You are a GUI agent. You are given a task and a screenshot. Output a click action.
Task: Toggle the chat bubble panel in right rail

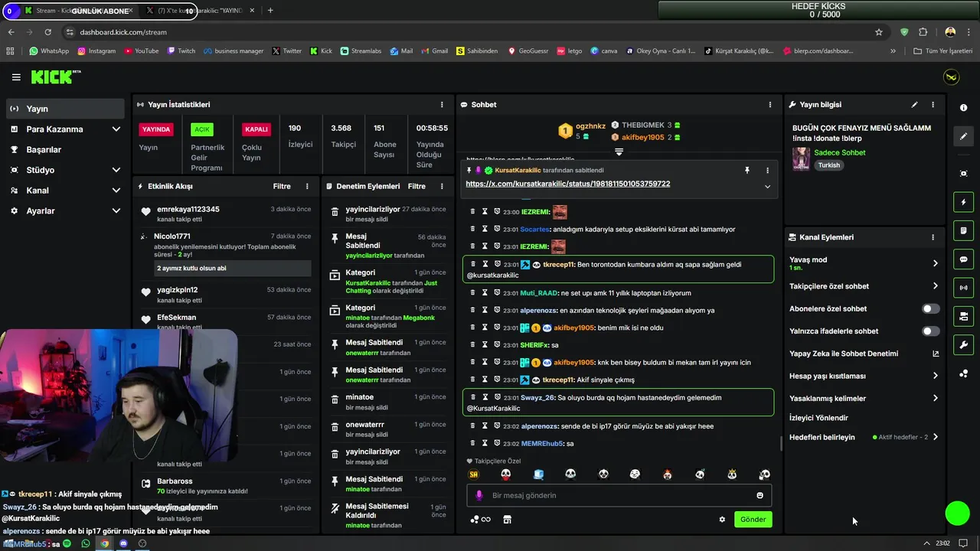pyautogui.click(x=963, y=259)
